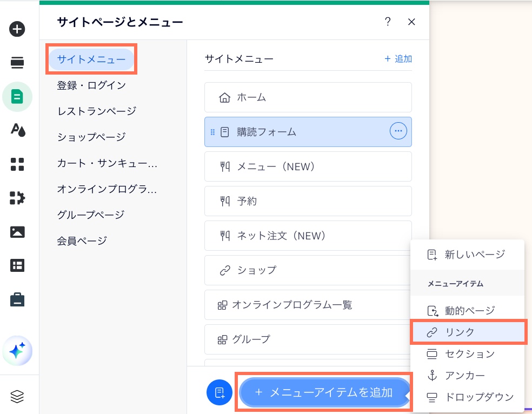The image size is (532, 414).
Task: Open the options menu on 購読フォーム
Action: (398, 131)
